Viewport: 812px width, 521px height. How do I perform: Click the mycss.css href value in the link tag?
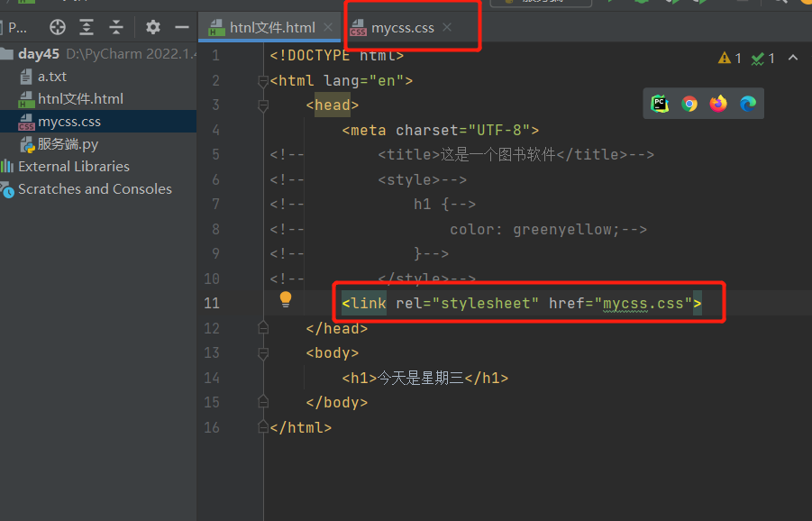(643, 304)
